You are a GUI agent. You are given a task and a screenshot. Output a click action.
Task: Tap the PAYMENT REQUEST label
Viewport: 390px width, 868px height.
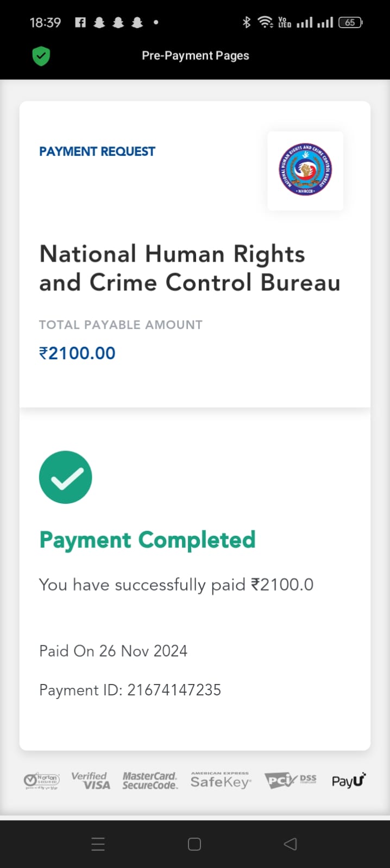click(97, 151)
